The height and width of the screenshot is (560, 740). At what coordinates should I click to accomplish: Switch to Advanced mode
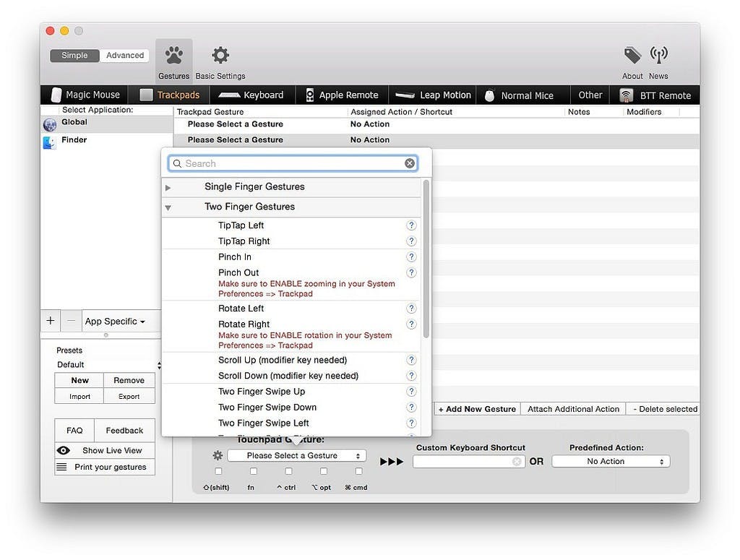(124, 55)
